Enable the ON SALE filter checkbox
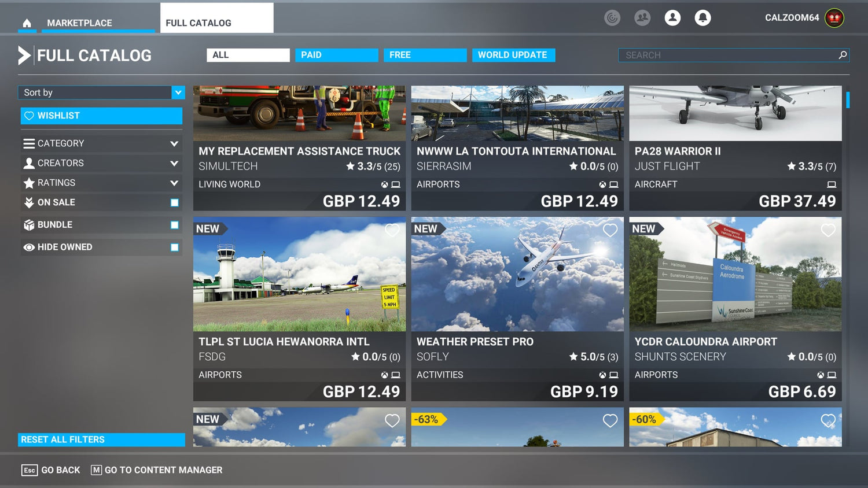The height and width of the screenshot is (488, 868). [x=174, y=202]
